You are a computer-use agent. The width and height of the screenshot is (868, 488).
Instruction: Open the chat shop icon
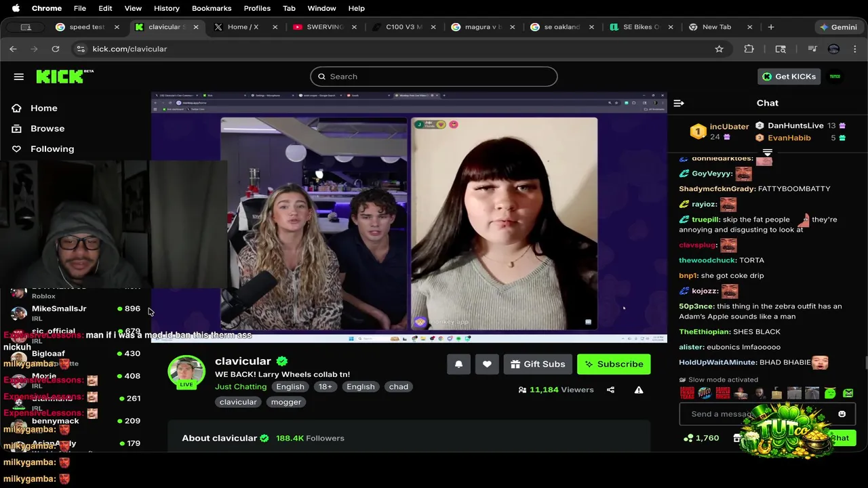738,439
